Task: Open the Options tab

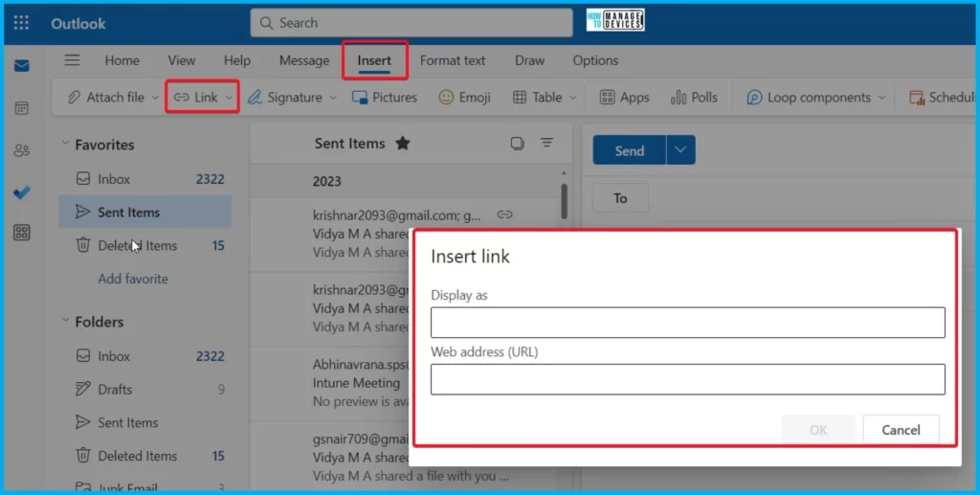Action: (x=595, y=60)
